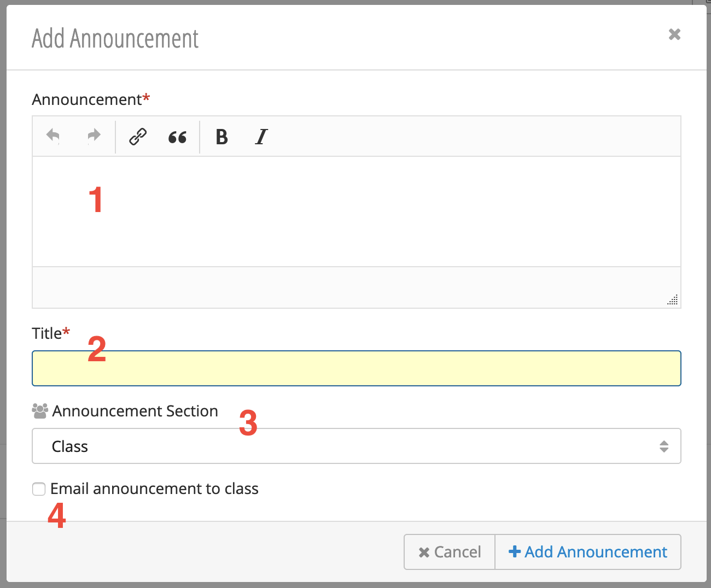Toggle italic formatting in the editor
The image size is (711, 588).
tap(261, 137)
